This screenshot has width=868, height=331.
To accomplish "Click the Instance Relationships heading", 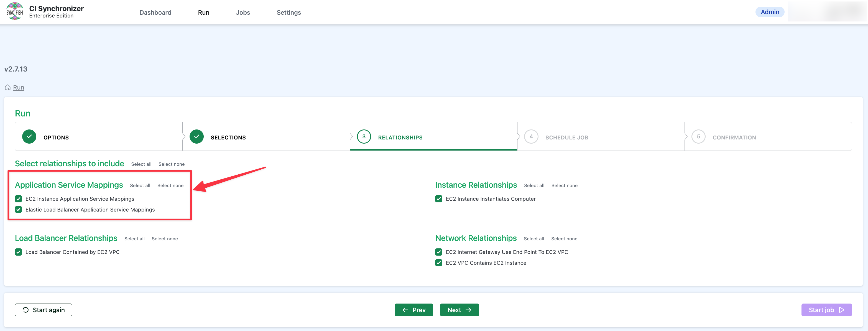I will tap(476, 185).
